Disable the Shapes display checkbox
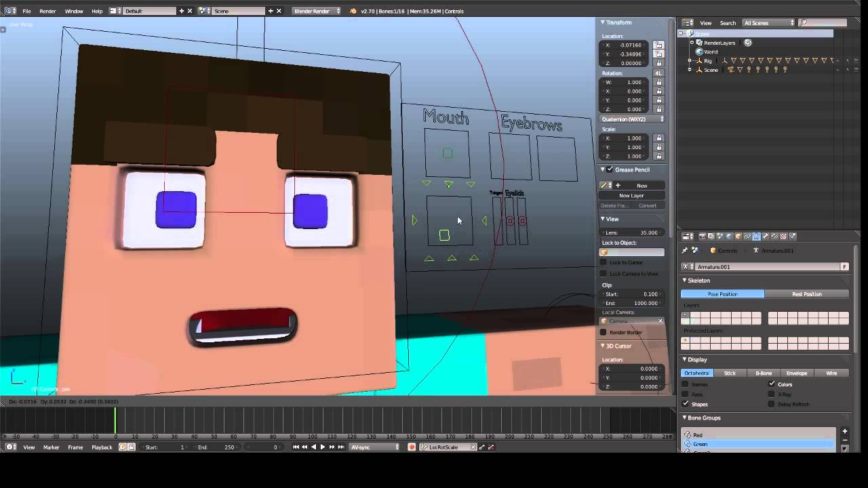 685,404
